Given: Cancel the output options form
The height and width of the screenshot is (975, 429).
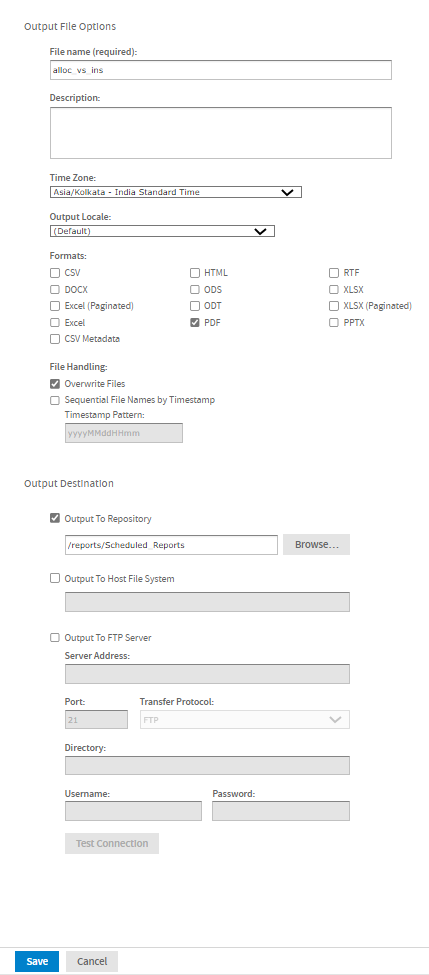Looking at the screenshot, I should (92, 961).
